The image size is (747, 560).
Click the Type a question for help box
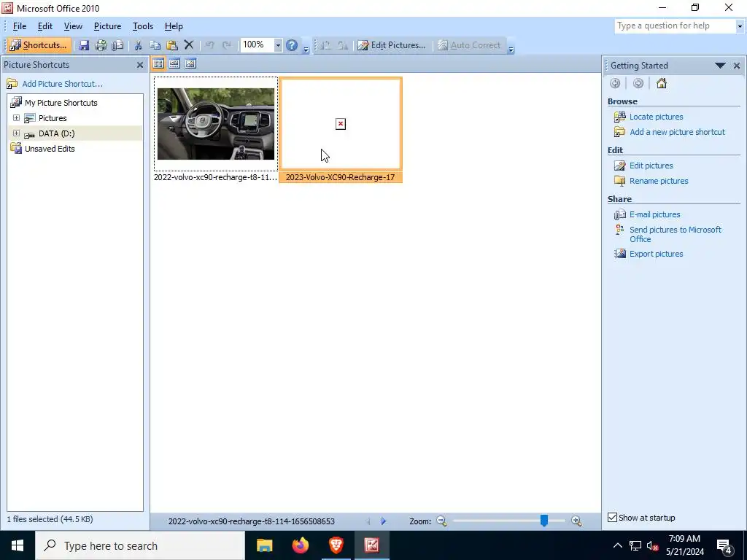coord(675,26)
